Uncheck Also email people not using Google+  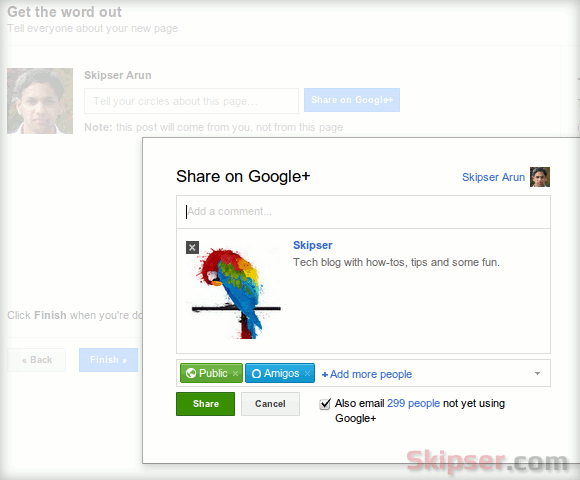pyautogui.click(x=325, y=403)
